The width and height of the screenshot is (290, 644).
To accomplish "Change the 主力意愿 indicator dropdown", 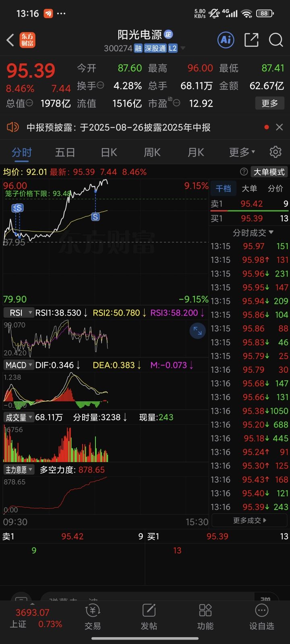I will 19,470.
